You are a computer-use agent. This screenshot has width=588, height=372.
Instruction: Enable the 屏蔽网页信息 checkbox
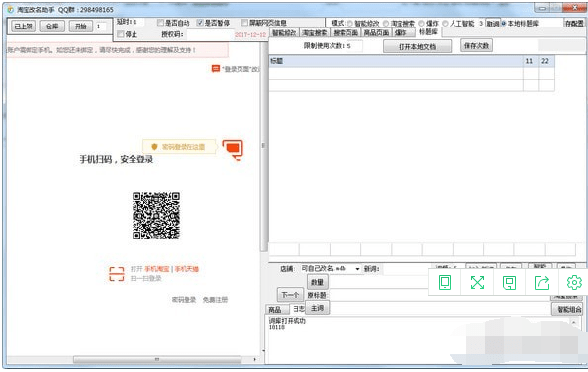244,23
